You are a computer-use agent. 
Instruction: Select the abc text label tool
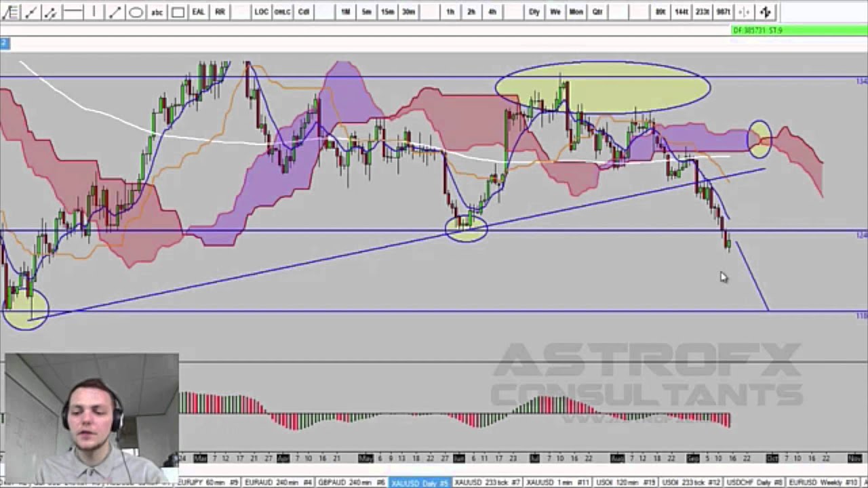[157, 12]
